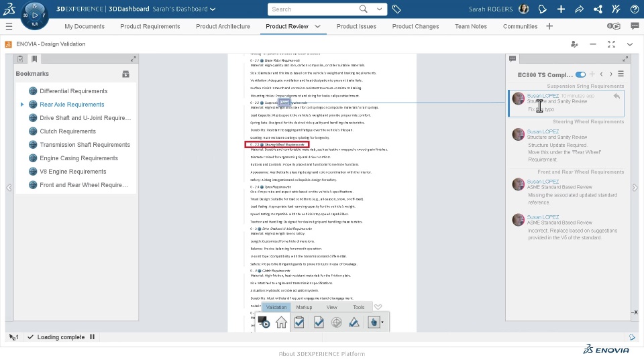The height and width of the screenshot is (362, 644).
Task: Open Sarah ROGERS profile avatar
Action: click(524, 9)
